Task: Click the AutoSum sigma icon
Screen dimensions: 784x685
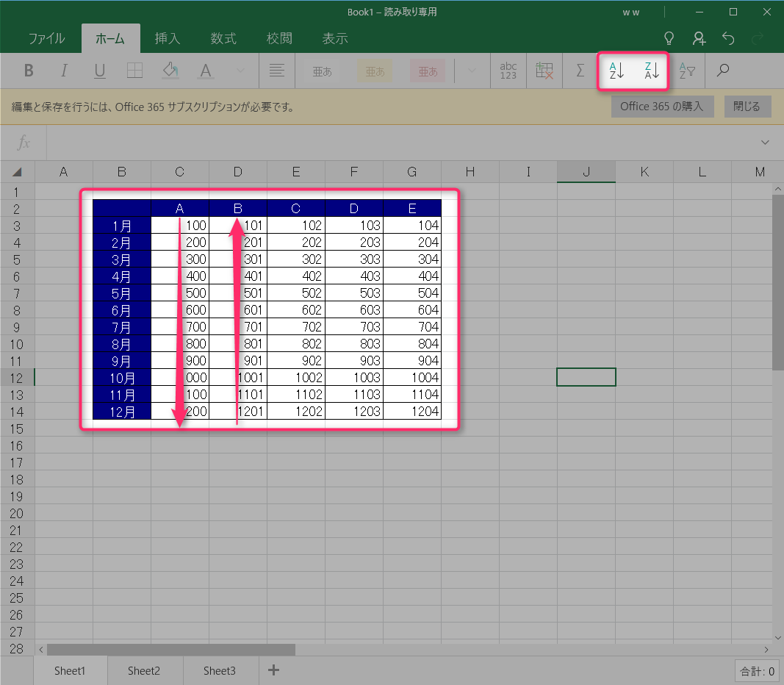Action: click(580, 71)
